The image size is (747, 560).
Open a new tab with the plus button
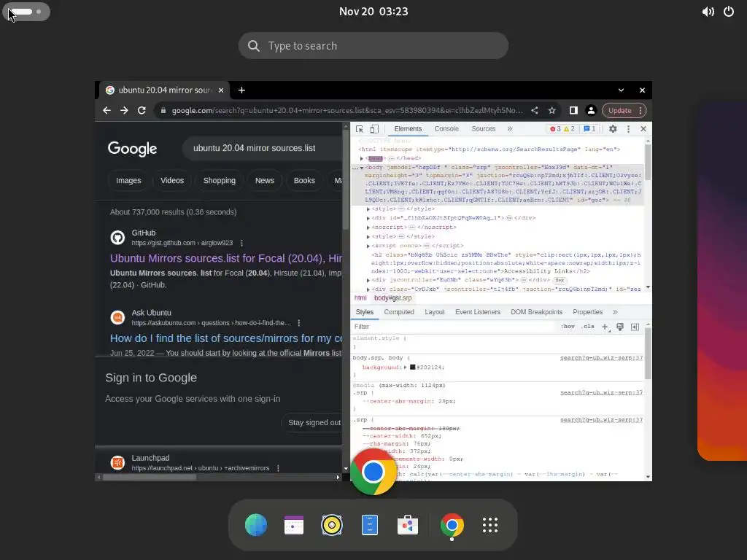coord(241,90)
